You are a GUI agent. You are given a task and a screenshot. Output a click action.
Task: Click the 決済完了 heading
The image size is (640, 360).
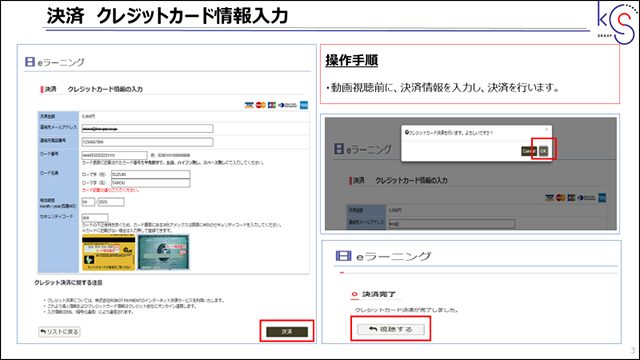[379, 294]
